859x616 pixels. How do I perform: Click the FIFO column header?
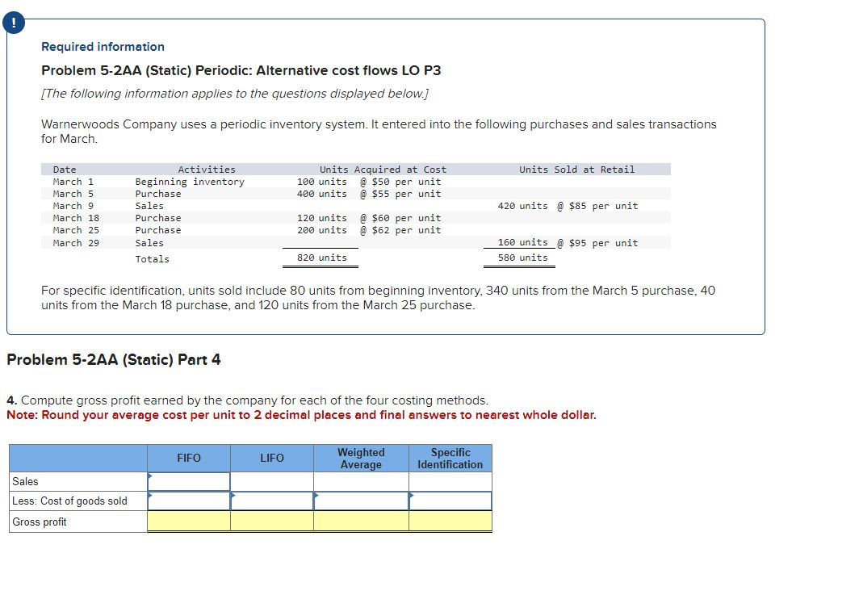tap(188, 458)
